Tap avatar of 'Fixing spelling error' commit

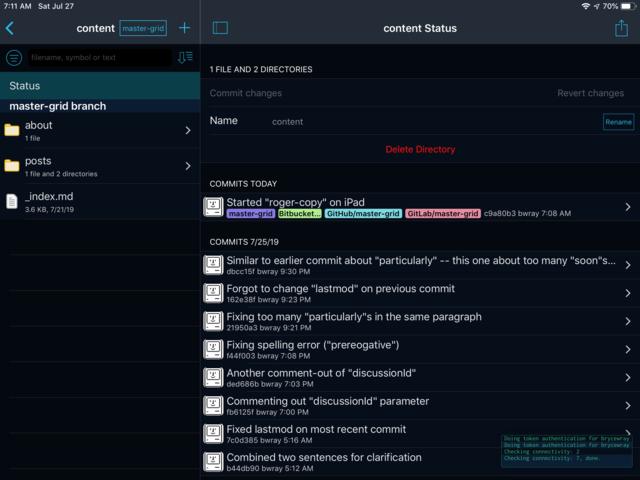coord(213,349)
